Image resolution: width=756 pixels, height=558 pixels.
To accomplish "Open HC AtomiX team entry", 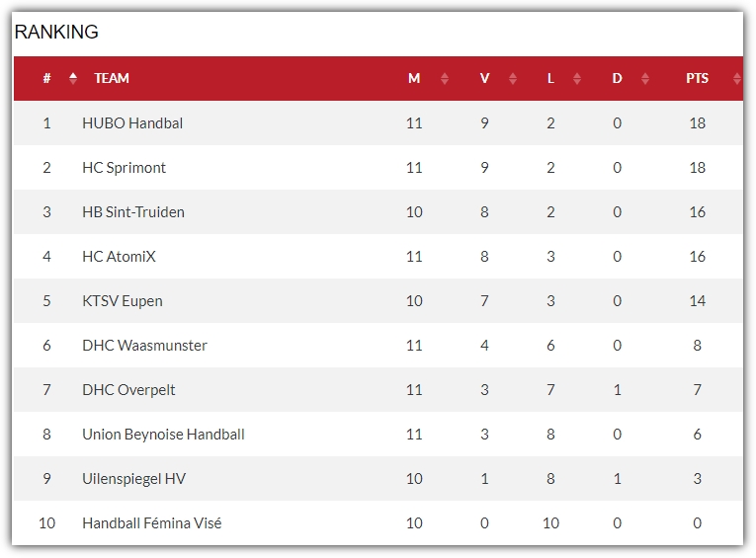I will (120, 257).
